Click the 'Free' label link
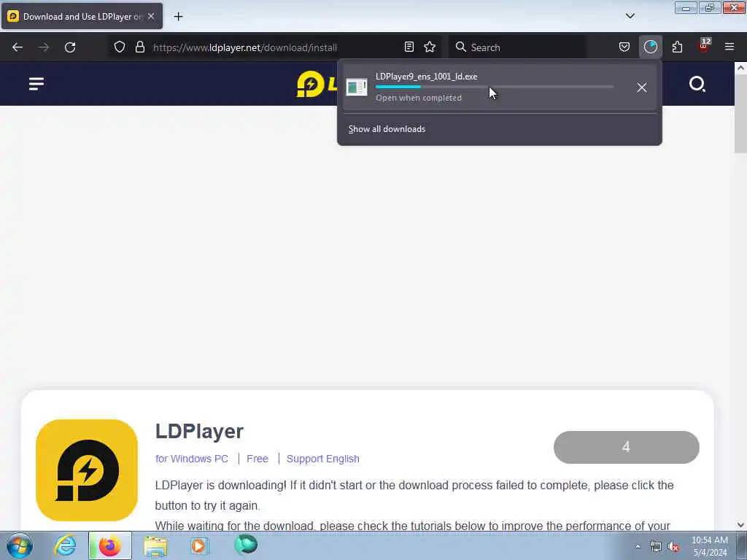 (258, 459)
